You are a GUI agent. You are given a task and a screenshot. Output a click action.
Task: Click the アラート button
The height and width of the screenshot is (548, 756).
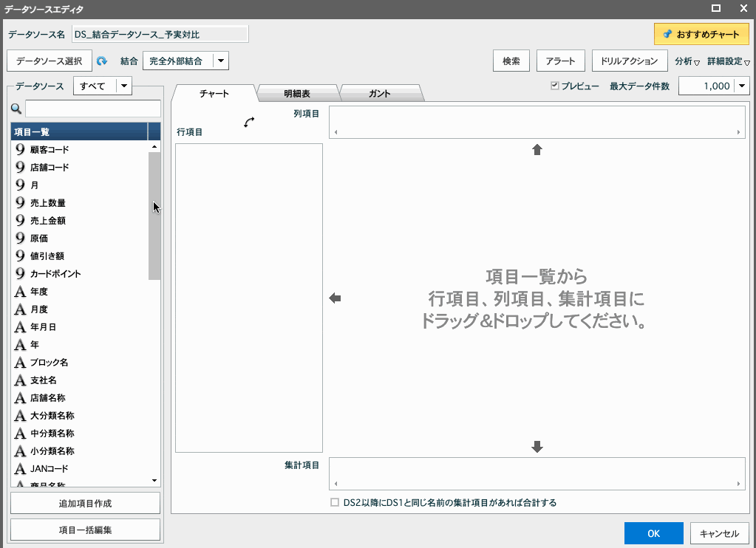tap(560, 61)
